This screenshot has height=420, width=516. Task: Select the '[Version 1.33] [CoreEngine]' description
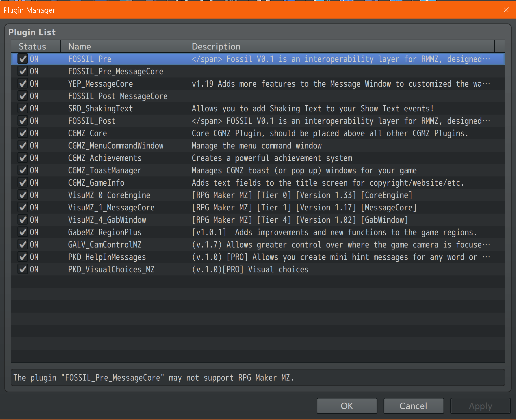(x=302, y=195)
